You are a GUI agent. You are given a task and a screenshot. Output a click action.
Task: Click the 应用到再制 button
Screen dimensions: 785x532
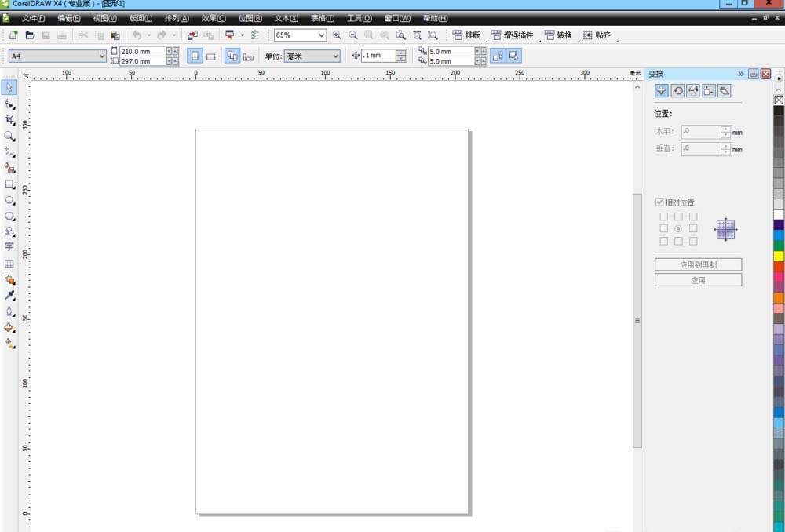(698, 265)
